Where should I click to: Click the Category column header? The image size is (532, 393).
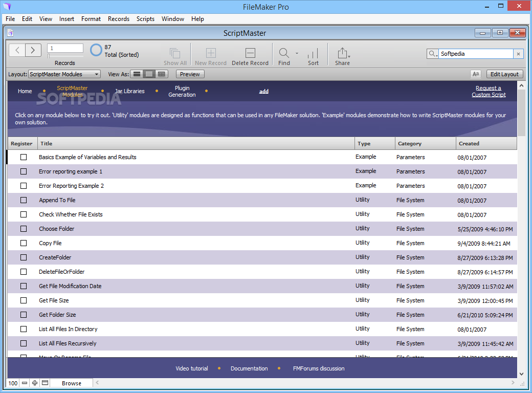pyautogui.click(x=426, y=144)
